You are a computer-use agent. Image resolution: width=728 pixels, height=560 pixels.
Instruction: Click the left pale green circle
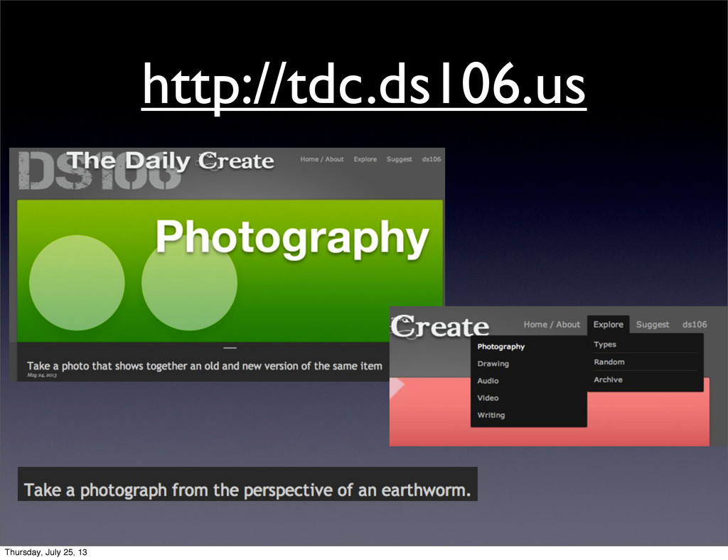pos(77,283)
